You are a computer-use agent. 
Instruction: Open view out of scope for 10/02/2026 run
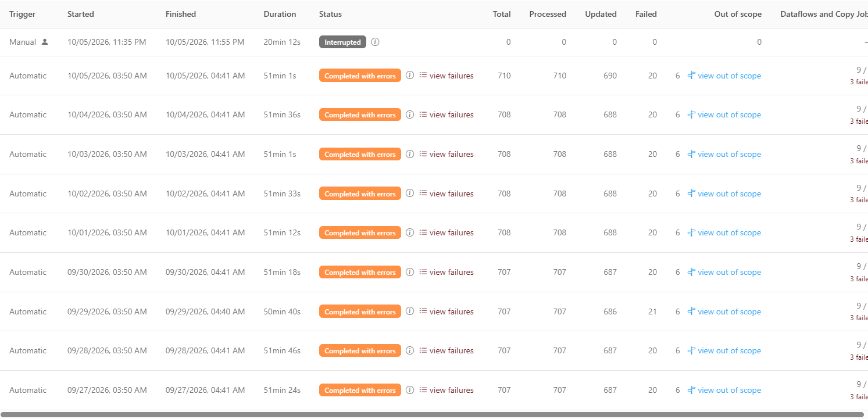(x=724, y=194)
